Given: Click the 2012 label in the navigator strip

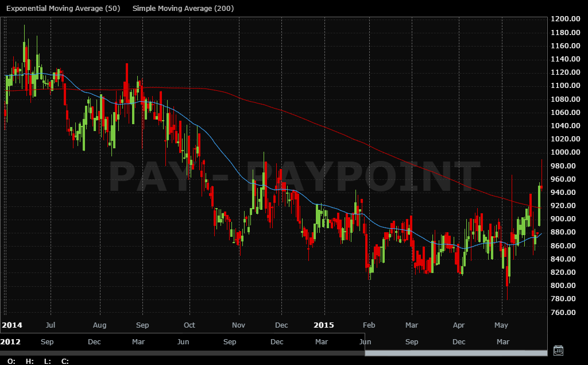Looking at the screenshot, I should [11, 341].
